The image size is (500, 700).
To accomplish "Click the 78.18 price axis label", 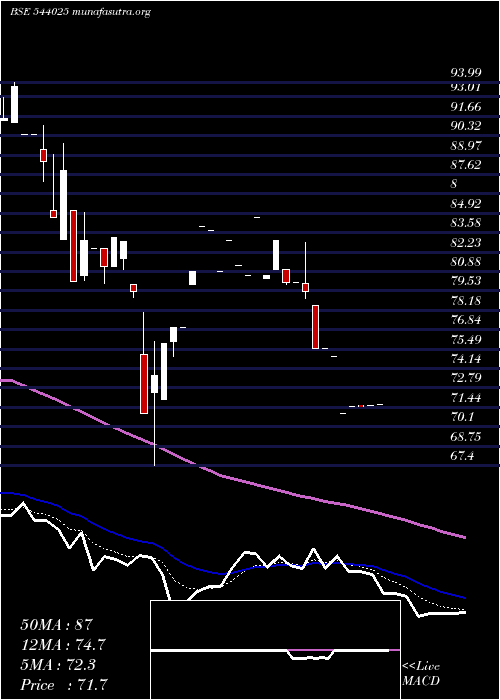I will coord(466,300).
